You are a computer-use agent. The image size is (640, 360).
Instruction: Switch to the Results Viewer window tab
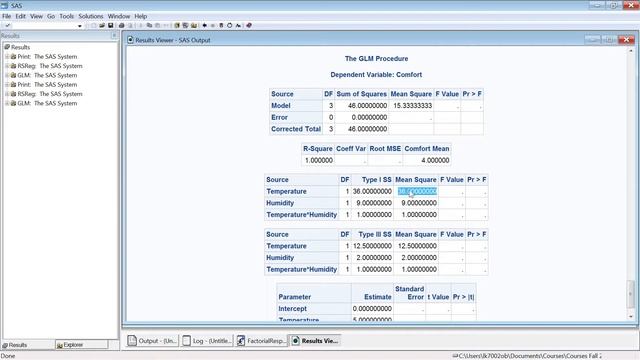point(316,340)
